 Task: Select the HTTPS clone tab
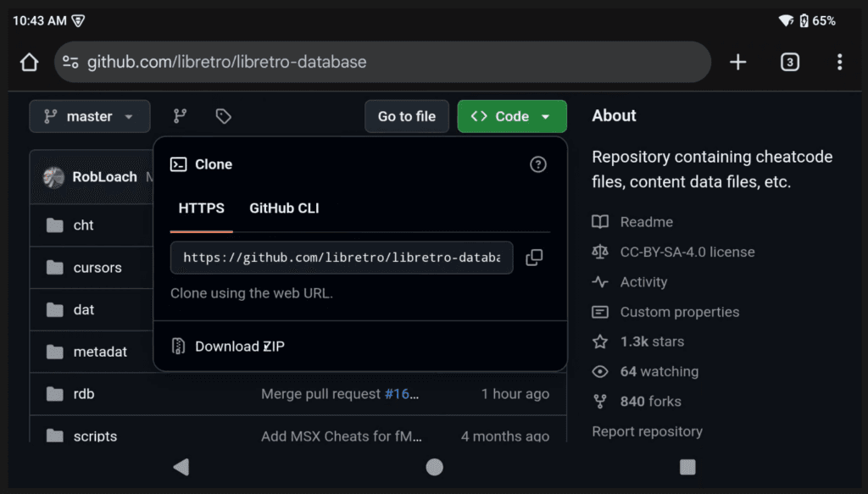[202, 208]
